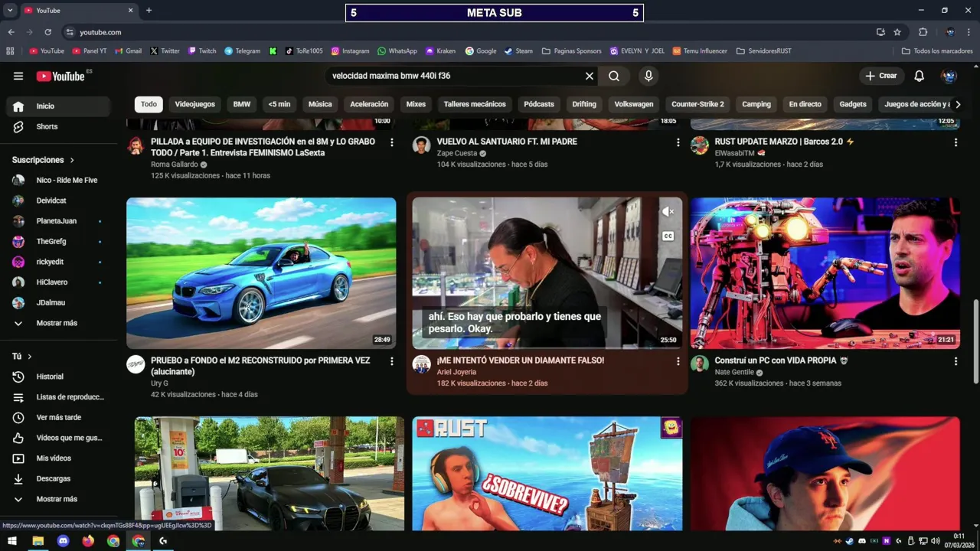Select the Todo filter chip

tap(149, 104)
